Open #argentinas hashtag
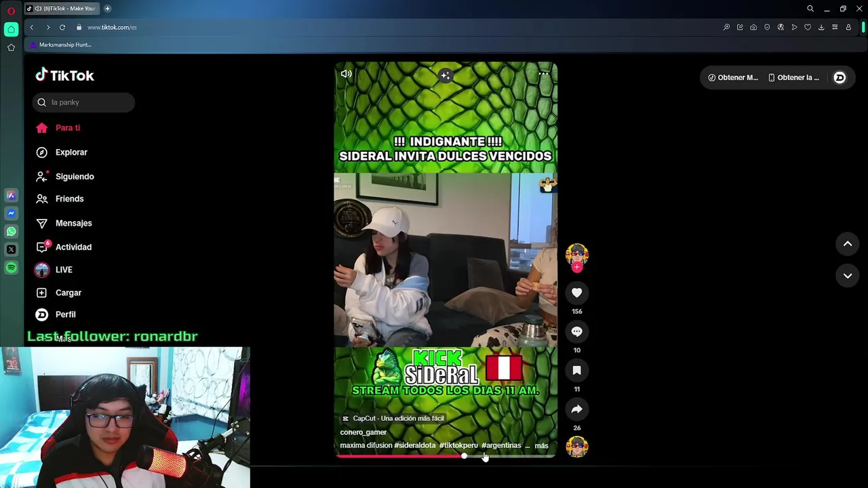Screen dimensions: 868x488 [501, 445]
